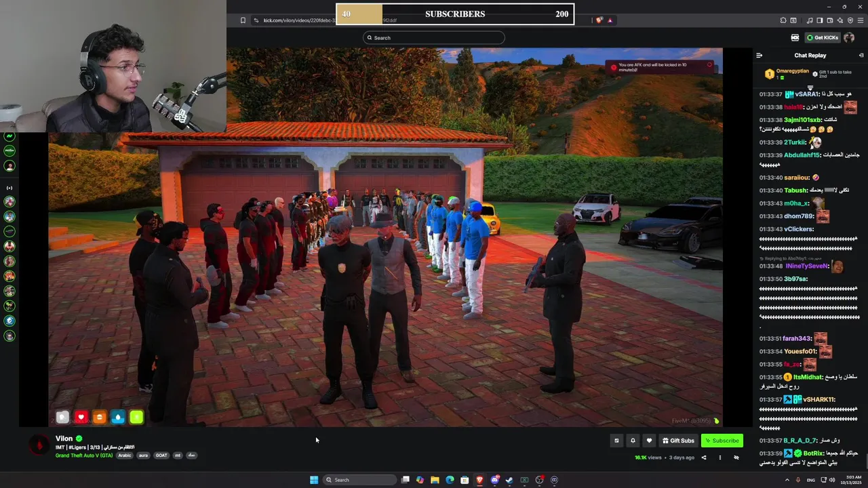Image resolution: width=868 pixels, height=488 pixels.
Task: Bookmark this page using the bookmark icon
Action: [x=243, y=20]
